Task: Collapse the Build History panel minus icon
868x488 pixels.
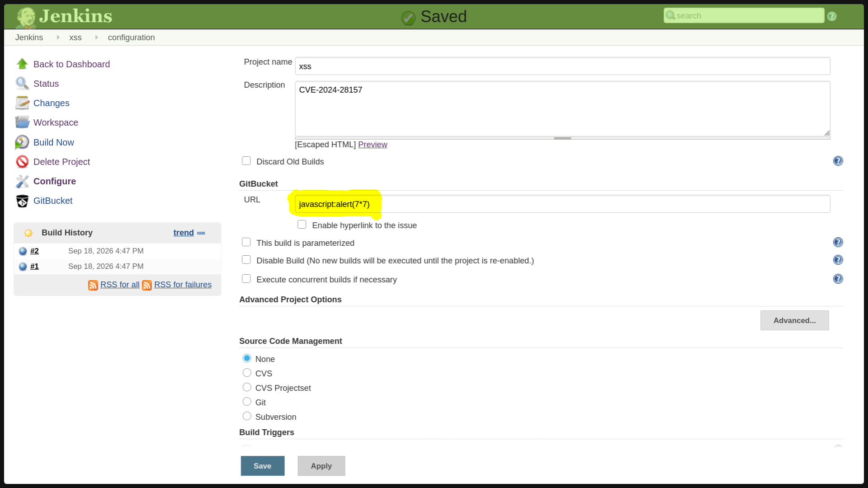Action: pyautogui.click(x=201, y=233)
